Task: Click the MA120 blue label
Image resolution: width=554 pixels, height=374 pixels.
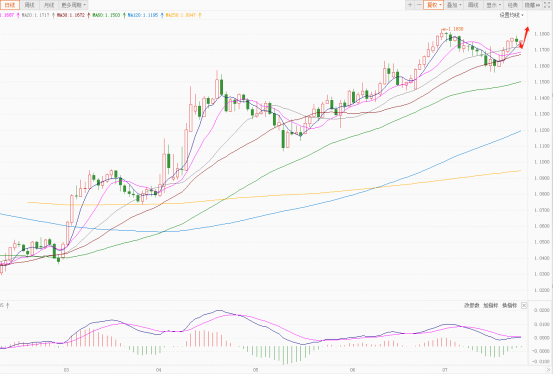Action: (143, 16)
